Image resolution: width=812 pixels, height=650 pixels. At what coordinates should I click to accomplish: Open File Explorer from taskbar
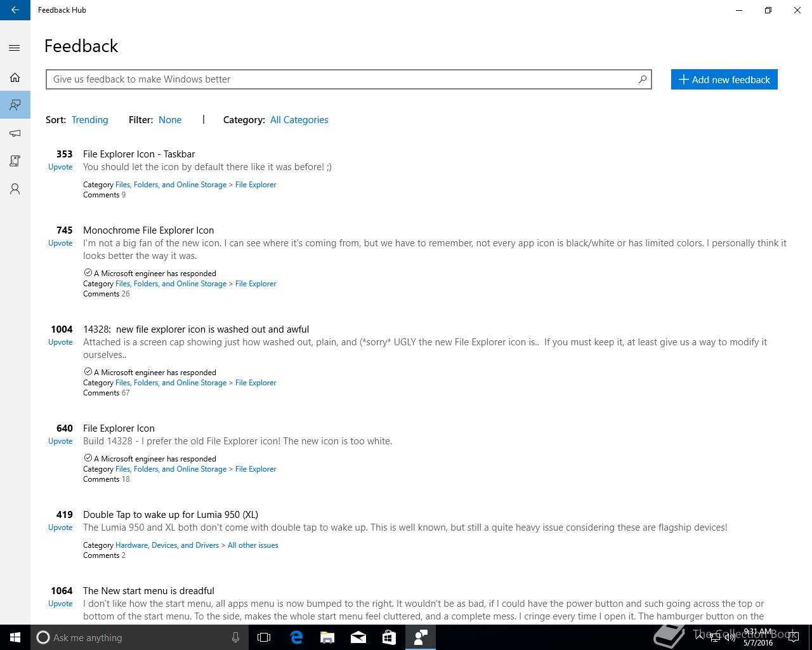[327, 637]
